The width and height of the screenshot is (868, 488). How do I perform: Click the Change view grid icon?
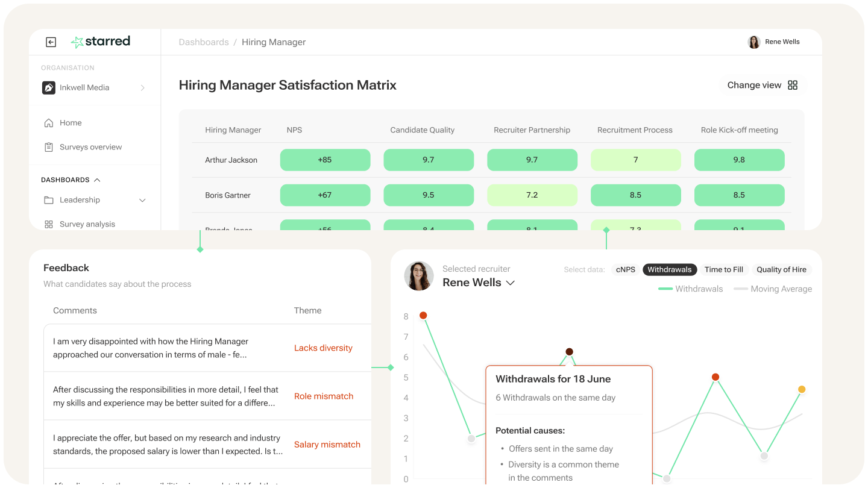793,85
